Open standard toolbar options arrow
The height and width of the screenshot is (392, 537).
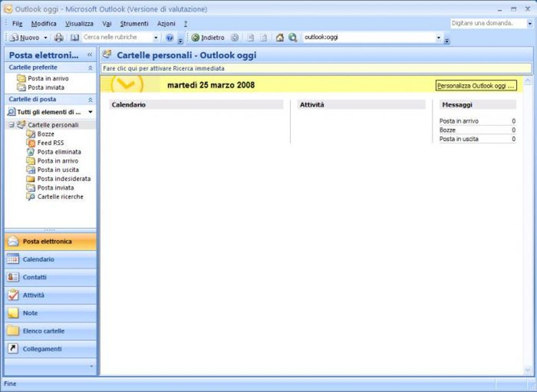181,41
